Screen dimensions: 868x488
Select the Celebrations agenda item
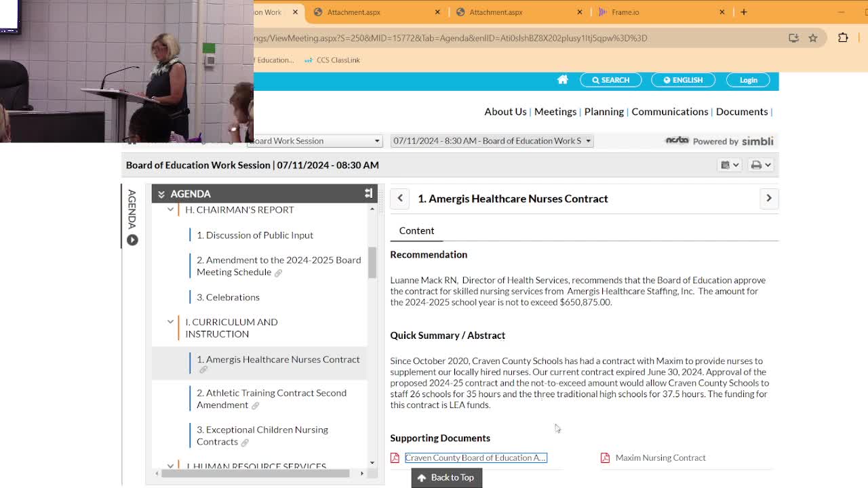228,298
